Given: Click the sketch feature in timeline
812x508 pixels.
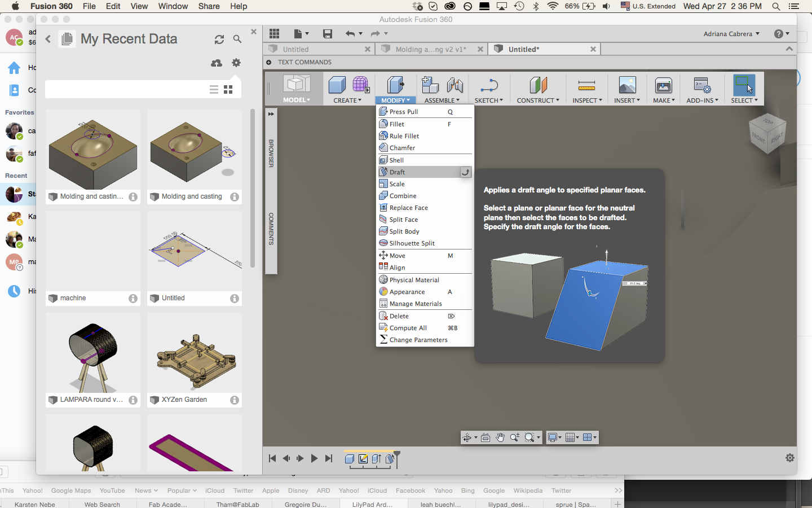Looking at the screenshot, I should tap(363, 459).
